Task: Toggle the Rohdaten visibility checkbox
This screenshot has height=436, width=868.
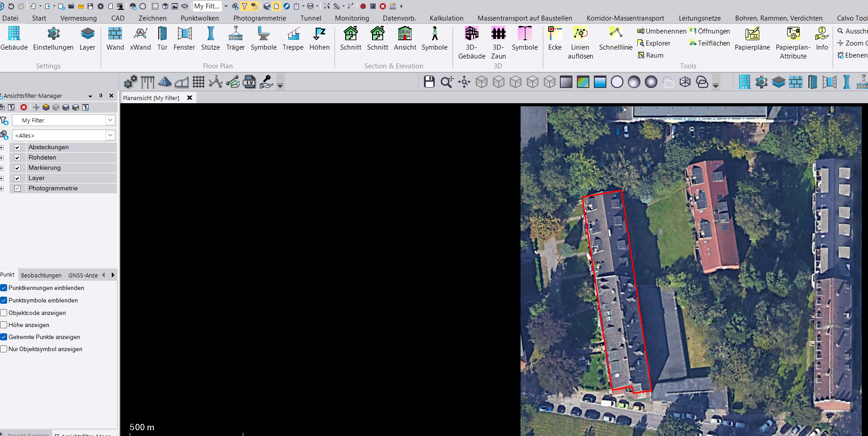Action: [x=17, y=158]
